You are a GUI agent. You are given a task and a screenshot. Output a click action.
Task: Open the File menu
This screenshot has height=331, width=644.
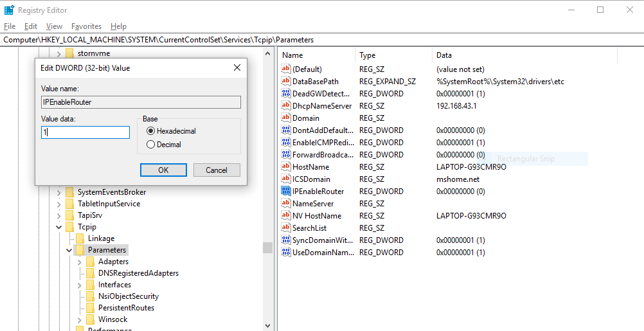(x=10, y=26)
